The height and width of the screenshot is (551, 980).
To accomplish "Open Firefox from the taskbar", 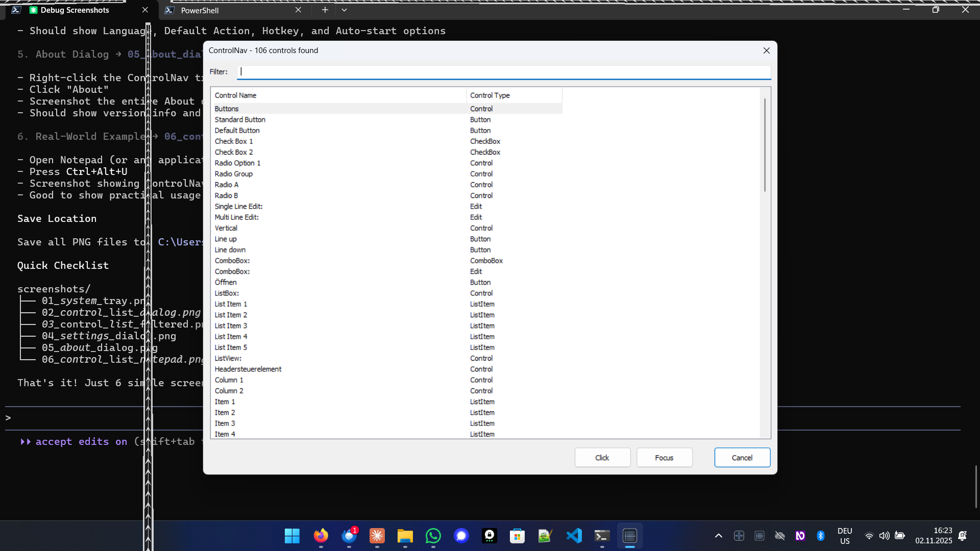I will (321, 536).
